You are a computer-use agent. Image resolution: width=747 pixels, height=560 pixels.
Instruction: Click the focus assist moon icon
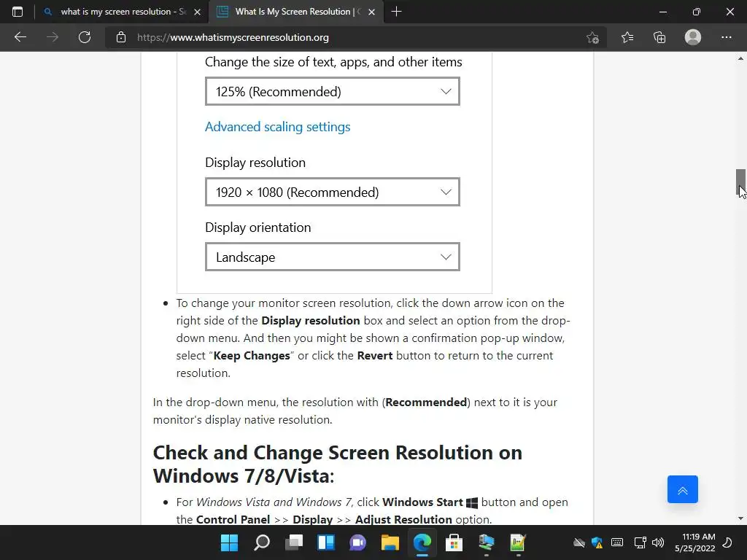point(727,542)
